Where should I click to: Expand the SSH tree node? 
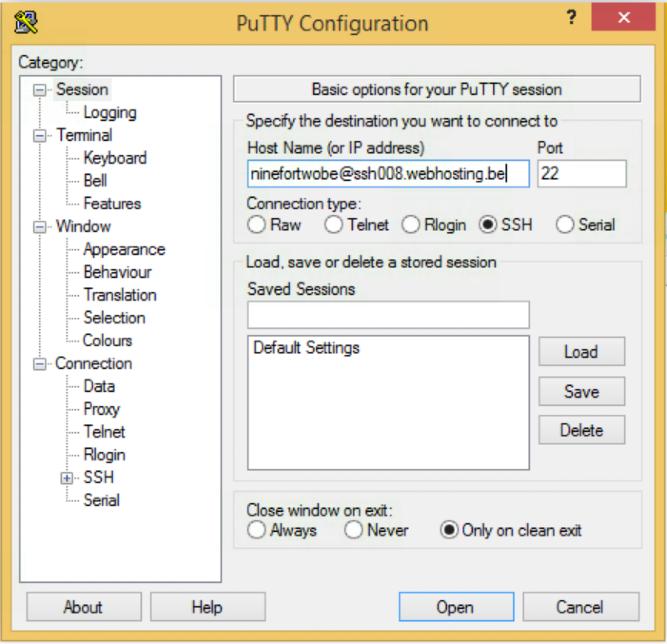67,478
